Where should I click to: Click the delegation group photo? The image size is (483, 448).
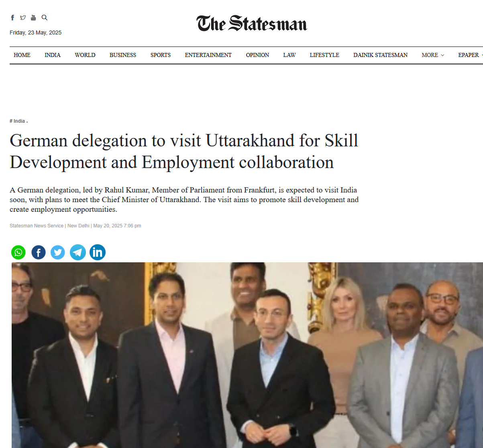pos(247,355)
